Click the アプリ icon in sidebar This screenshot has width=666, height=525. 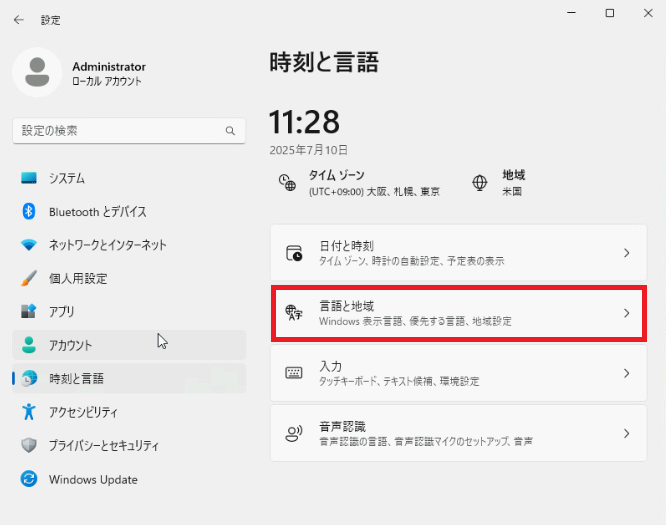click(29, 311)
